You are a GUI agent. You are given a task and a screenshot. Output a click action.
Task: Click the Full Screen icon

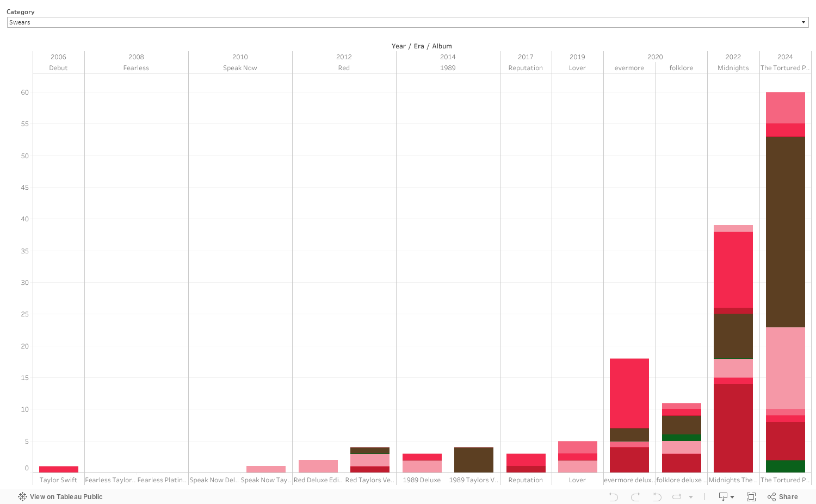coord(751,496)
